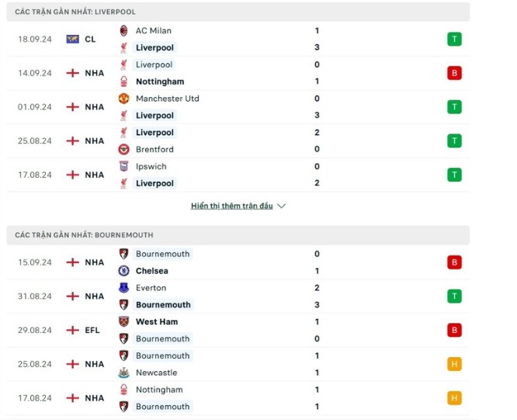This screenshot has width=517, height=420.
Task: Click the West Ham club crest
Action: 123,321
